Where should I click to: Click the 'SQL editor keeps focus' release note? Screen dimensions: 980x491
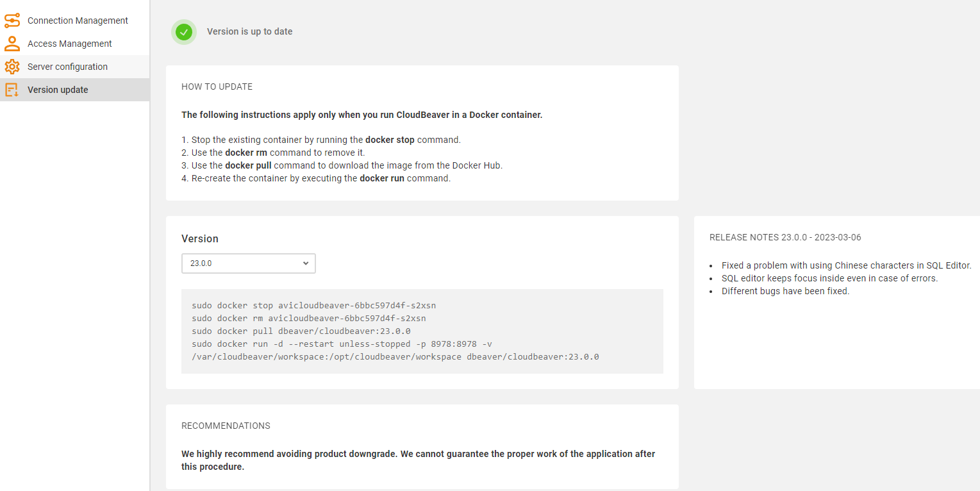pyautogui.click(x=829, y=278)
